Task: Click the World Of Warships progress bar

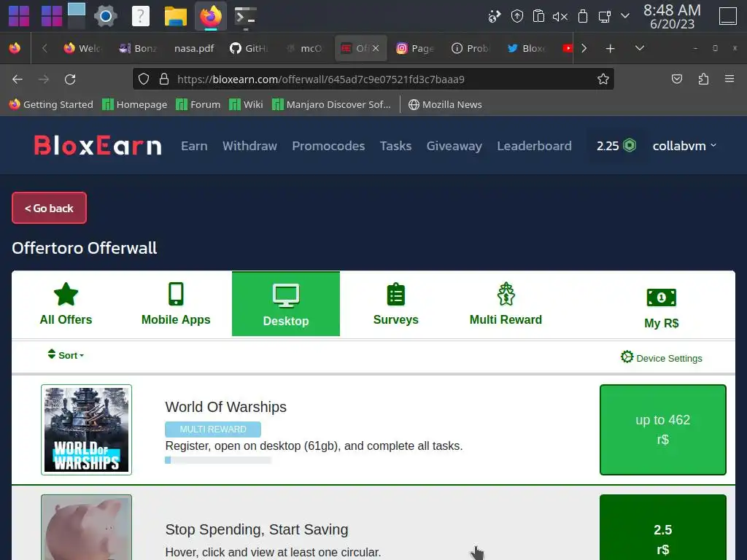Action: tap(218, 460)
